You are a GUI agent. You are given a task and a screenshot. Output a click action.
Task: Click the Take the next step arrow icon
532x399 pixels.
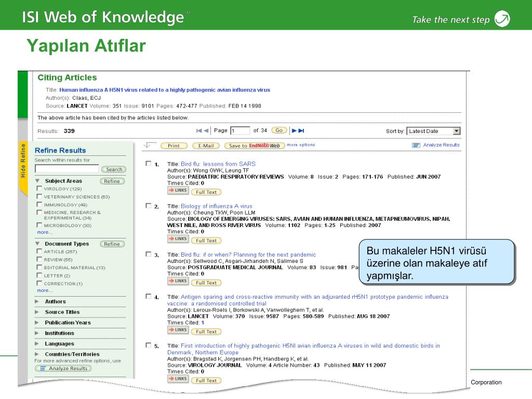(502, 19)
